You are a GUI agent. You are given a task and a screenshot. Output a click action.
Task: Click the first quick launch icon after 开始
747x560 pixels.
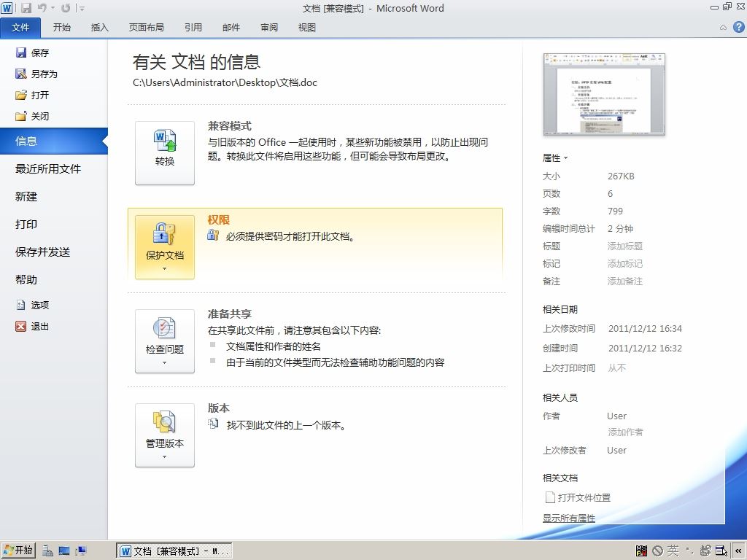coord(47,551)
